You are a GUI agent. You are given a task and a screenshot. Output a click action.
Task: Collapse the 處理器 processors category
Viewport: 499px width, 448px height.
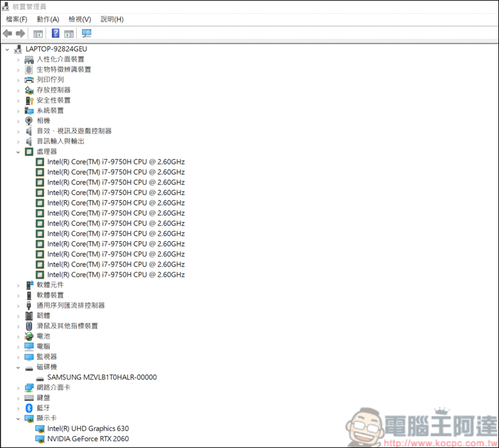tap(19, 151)
